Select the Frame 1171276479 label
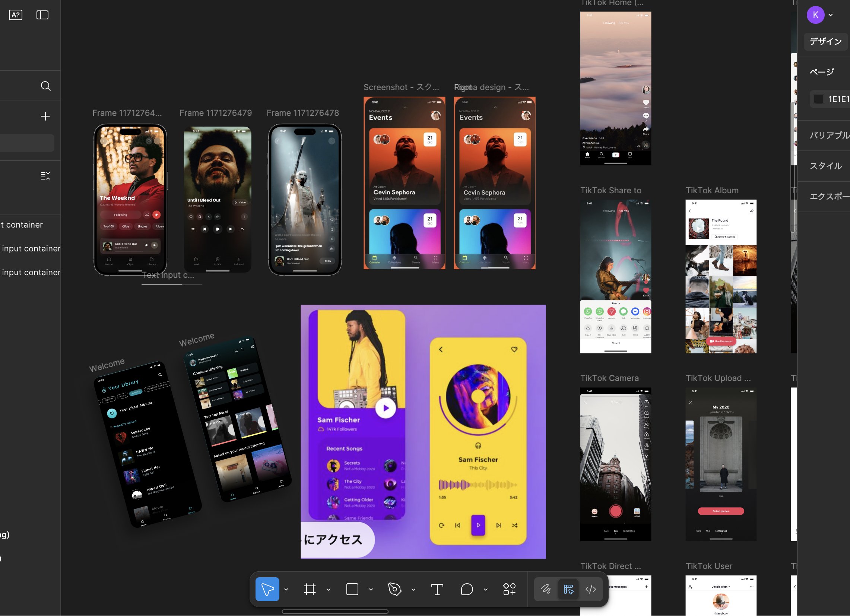 216,113
